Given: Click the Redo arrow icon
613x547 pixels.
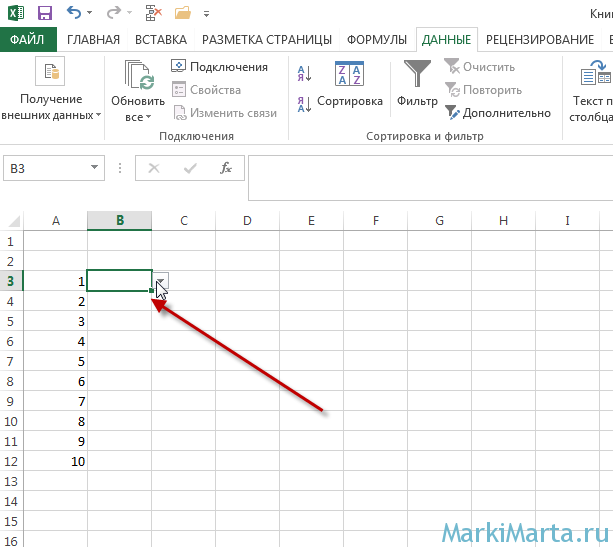Looking at the screenshot, I should 114,13.
